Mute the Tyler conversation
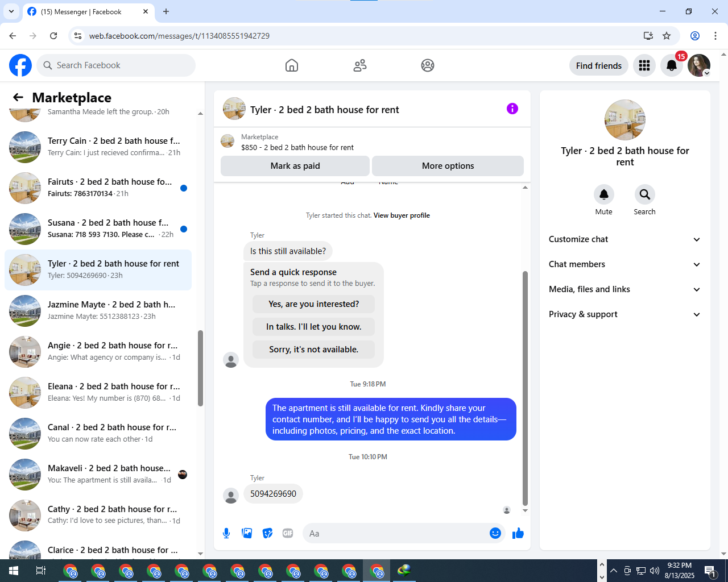 (x=604, y=194)
